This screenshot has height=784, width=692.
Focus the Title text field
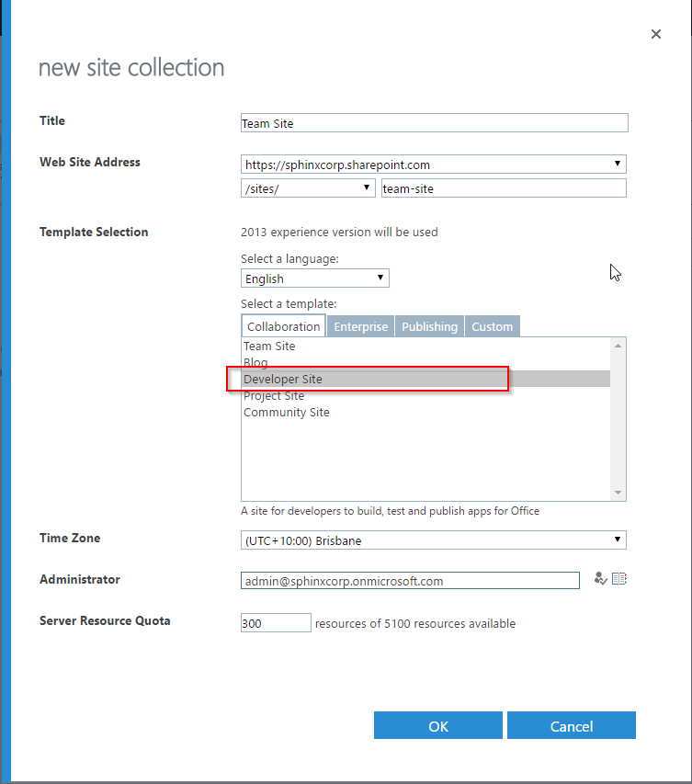[434, 123]
